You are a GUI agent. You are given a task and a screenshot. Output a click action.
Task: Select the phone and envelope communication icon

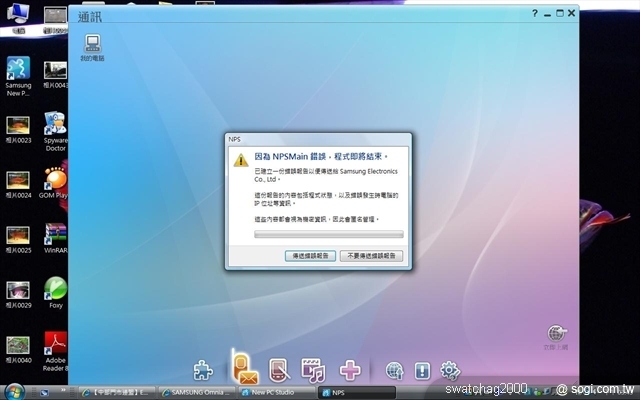[245, 369]
